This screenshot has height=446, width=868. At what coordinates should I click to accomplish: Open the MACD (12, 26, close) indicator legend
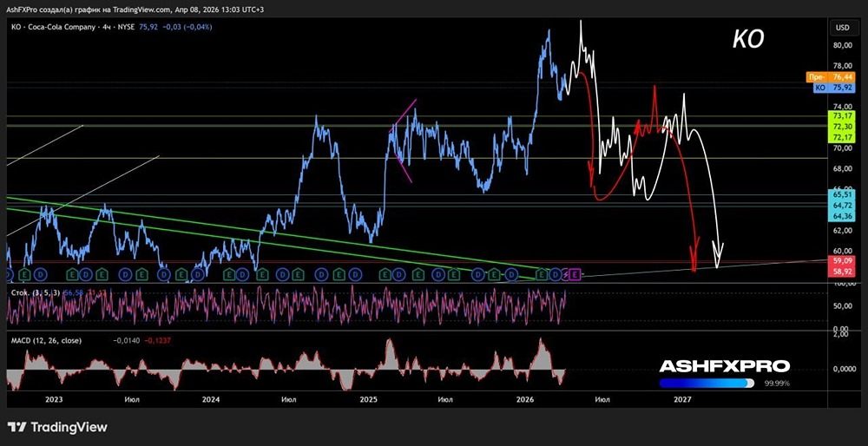pos(46,341)
